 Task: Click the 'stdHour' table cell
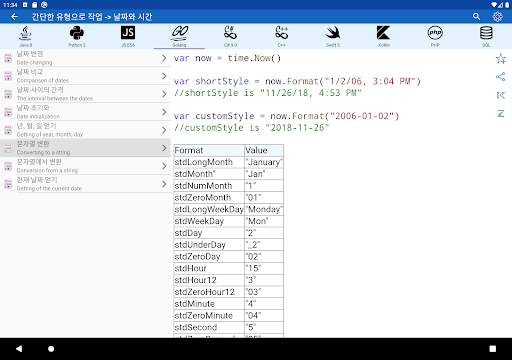(x=209, y=268)
